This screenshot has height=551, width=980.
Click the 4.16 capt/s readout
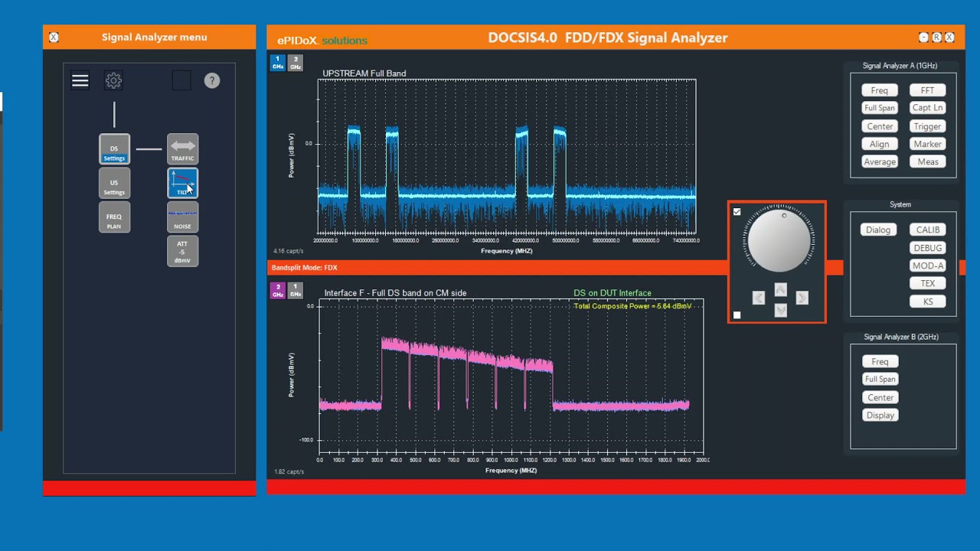click(x=289, y=251)
